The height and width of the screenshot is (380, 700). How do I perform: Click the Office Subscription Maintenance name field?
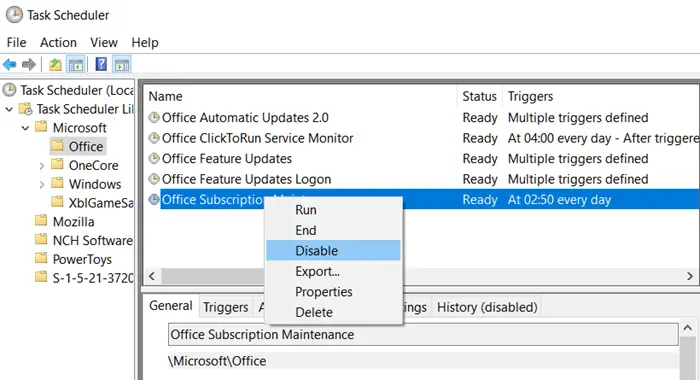[423, 334]
